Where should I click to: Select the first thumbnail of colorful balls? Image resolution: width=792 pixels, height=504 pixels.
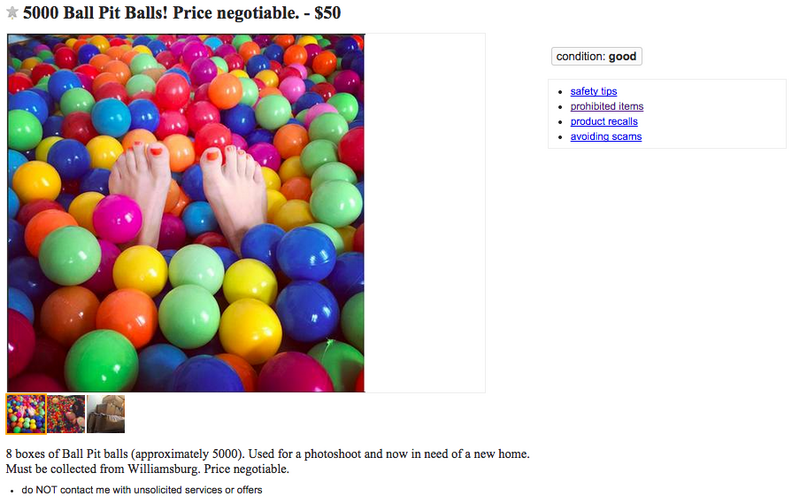[26, 414]
